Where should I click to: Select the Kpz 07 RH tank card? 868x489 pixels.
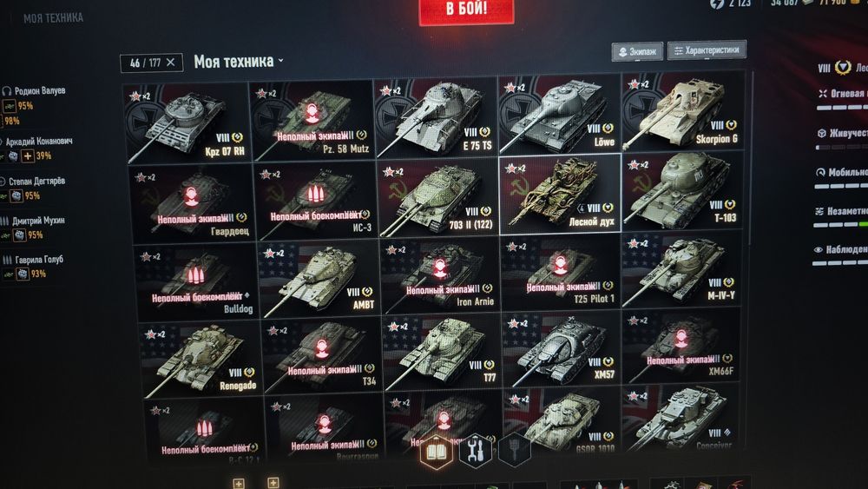(x=186, y=122)
